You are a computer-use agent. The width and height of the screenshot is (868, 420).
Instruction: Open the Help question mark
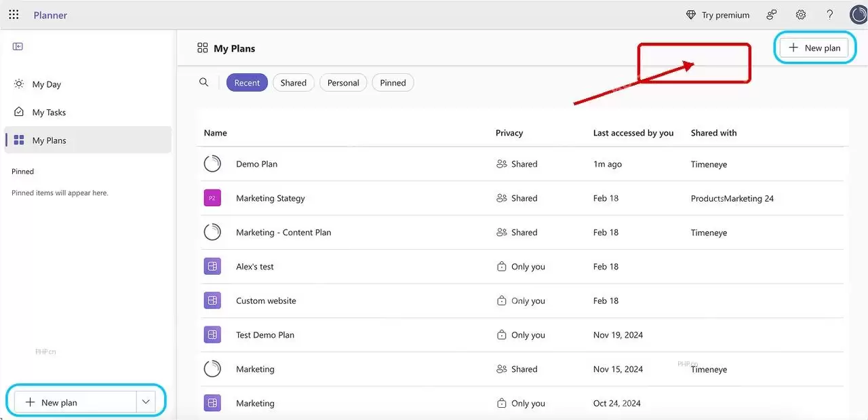(830, 15)
